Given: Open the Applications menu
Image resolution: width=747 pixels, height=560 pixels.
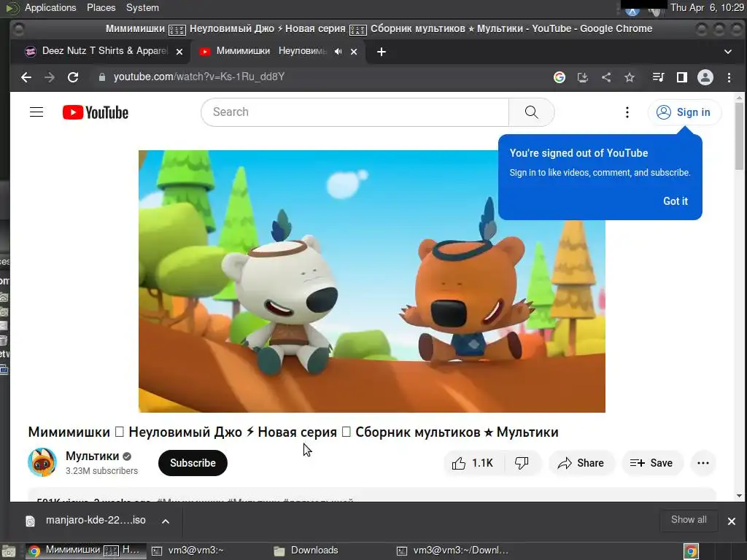Looking at the screenshot, I should click(x=50, y=7).
